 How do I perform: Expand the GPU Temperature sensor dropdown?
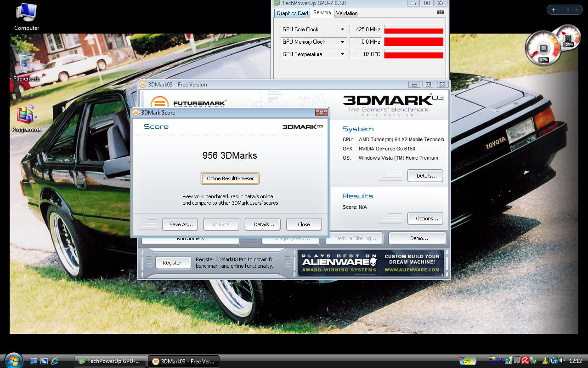click(342, 54)
